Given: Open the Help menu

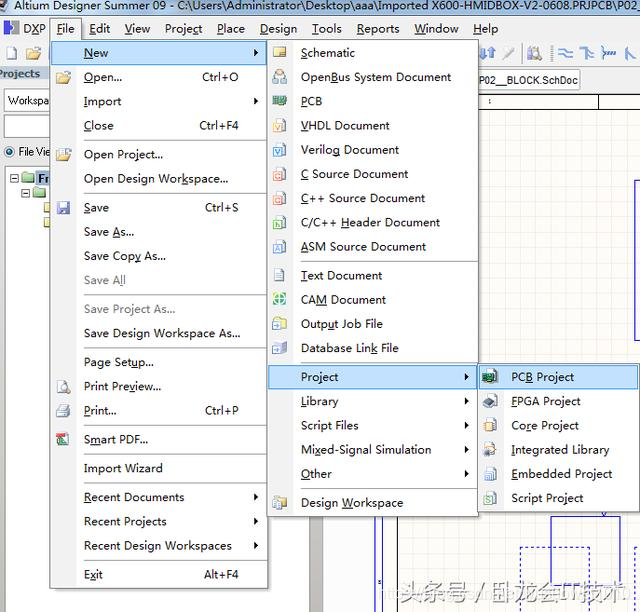Looking at the screenshot, I should coord(485,29).
